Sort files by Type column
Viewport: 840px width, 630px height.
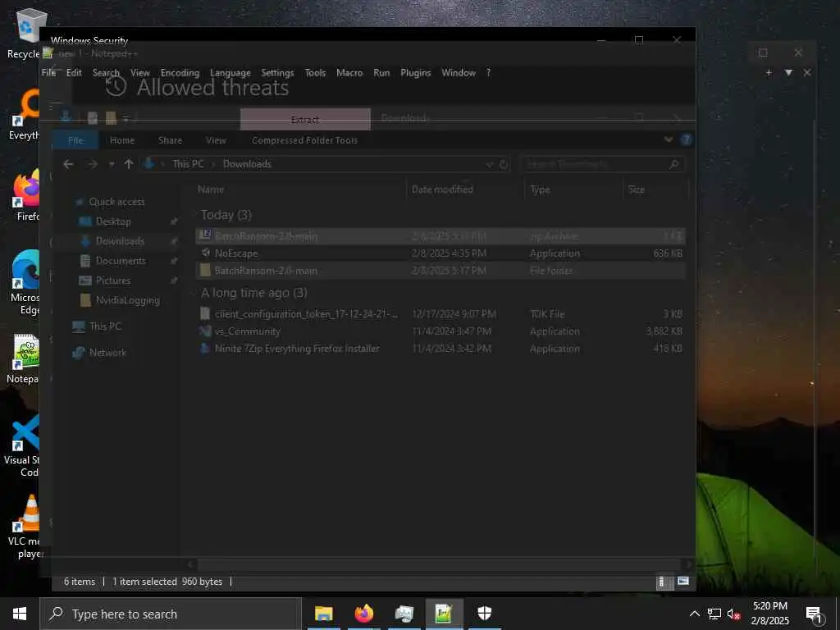coord(573,189)
